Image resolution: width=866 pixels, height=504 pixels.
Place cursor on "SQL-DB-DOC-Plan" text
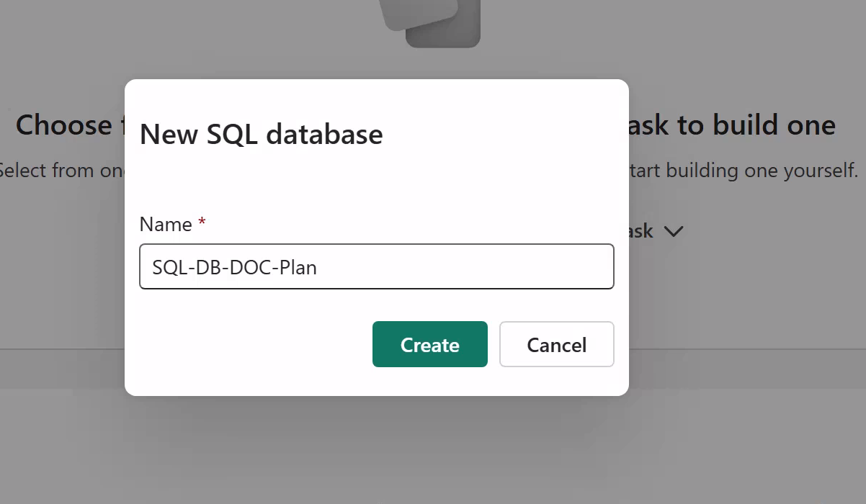[x=235, y=268]
